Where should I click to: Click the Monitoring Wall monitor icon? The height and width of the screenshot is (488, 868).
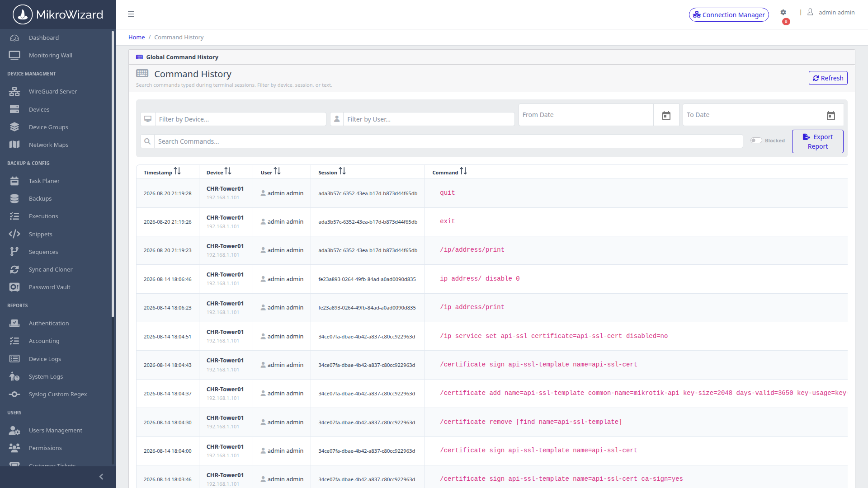[x=14, y=56]
